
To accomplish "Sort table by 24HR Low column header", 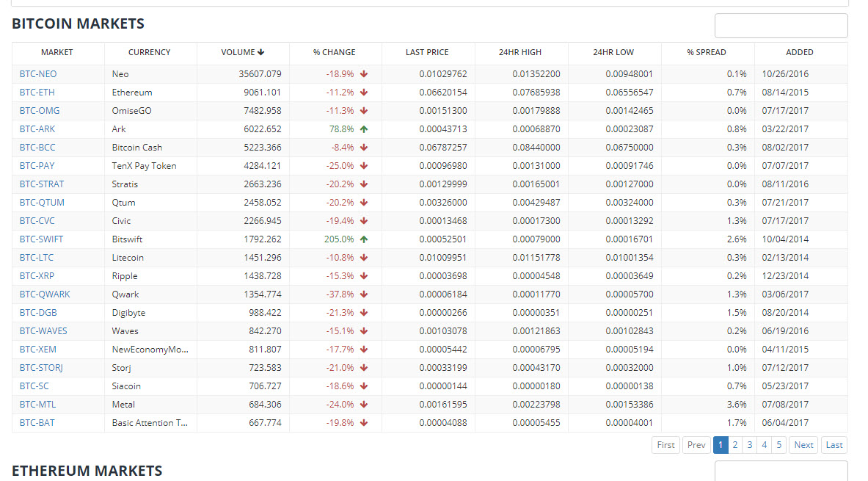I will click(613, 52).
